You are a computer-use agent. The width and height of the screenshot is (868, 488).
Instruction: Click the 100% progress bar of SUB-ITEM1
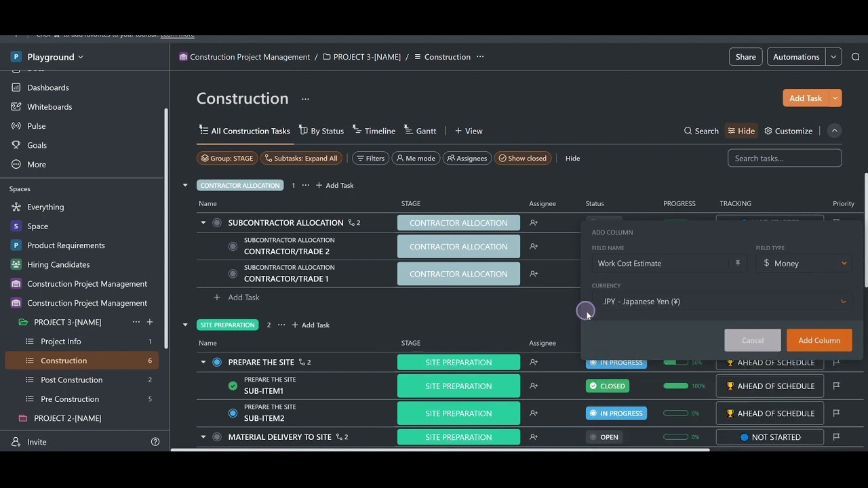pos(676,386)
